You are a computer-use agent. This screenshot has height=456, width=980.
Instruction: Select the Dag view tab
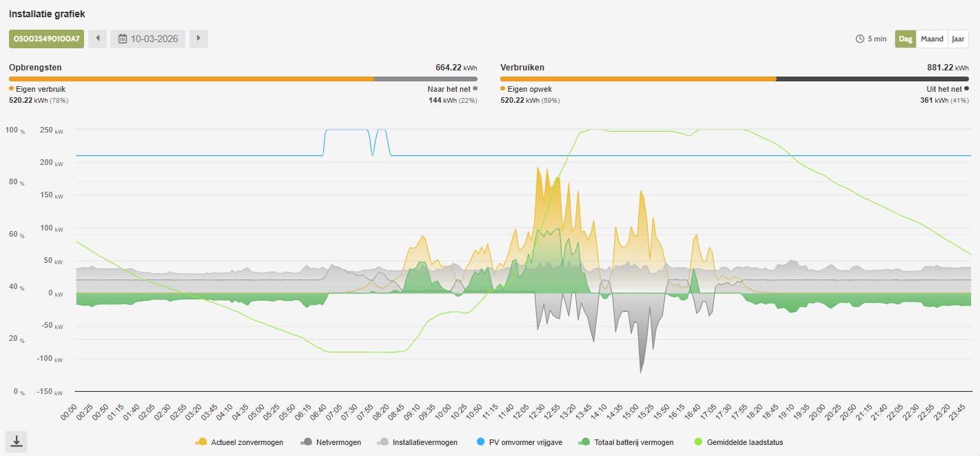pyautogui.click(x=905, y=39)
